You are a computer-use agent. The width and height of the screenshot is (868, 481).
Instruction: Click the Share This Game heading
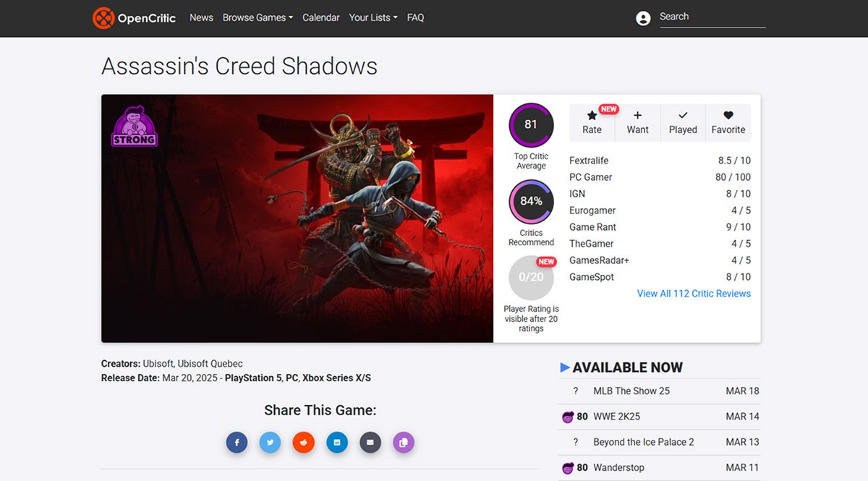pos(320,411)
